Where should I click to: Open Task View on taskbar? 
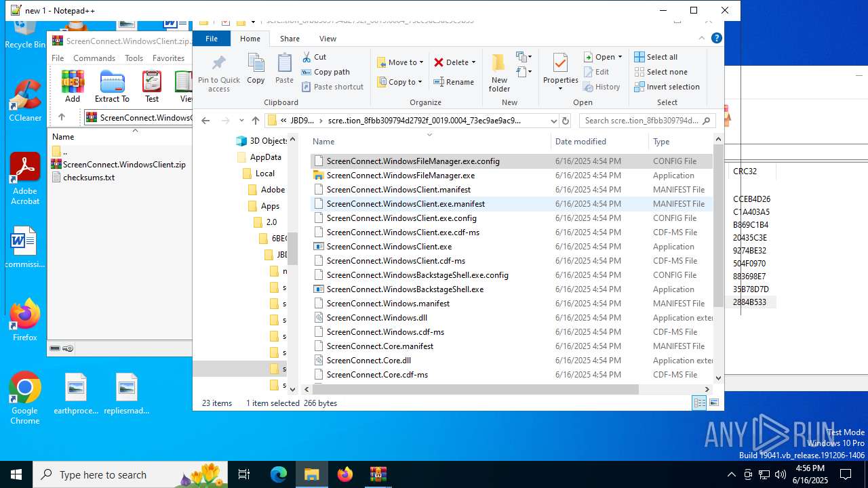click(244, 474)
